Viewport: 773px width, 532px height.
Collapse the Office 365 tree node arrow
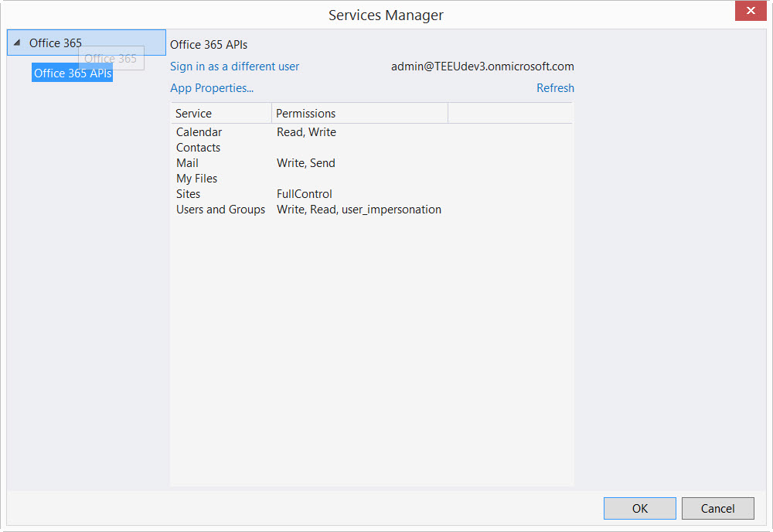(x=17, y=43)
